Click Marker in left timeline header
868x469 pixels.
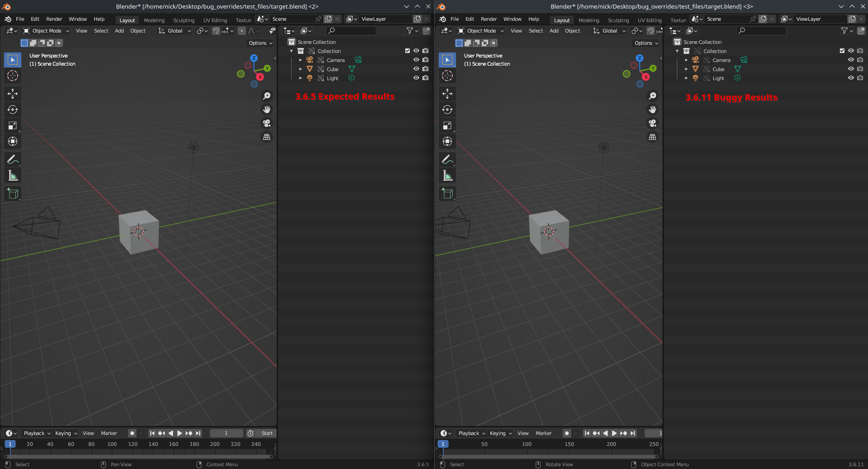point(109,433)
